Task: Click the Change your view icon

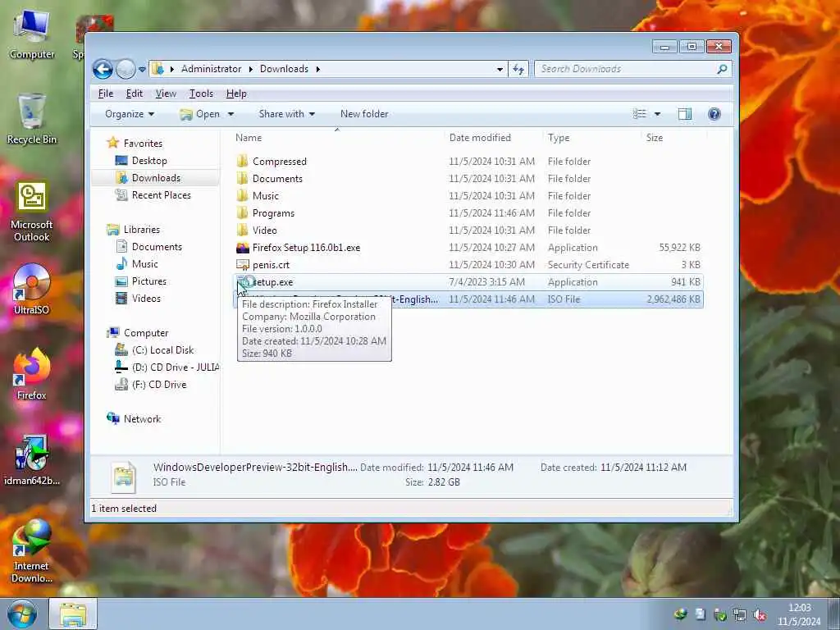Action: coord(639,113)
